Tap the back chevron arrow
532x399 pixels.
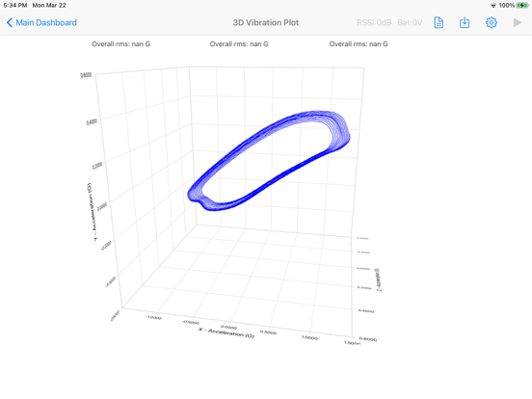10,23
